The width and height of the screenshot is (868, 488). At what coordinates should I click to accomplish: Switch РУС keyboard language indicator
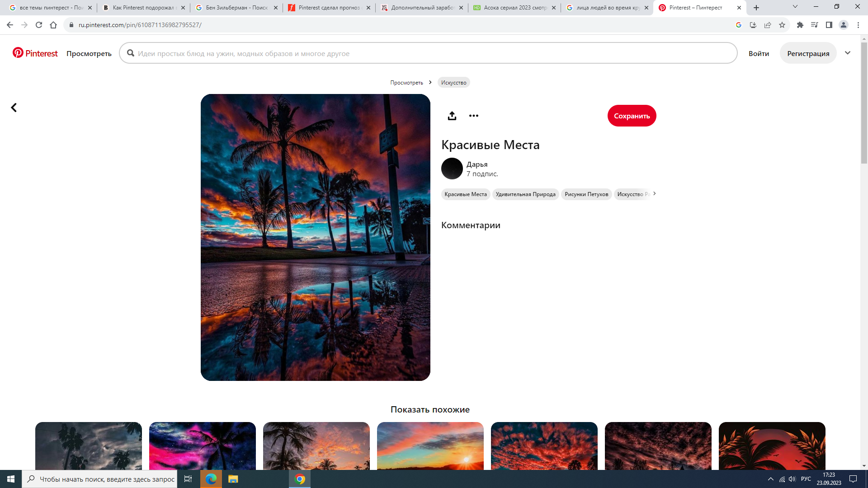(806, 479)
